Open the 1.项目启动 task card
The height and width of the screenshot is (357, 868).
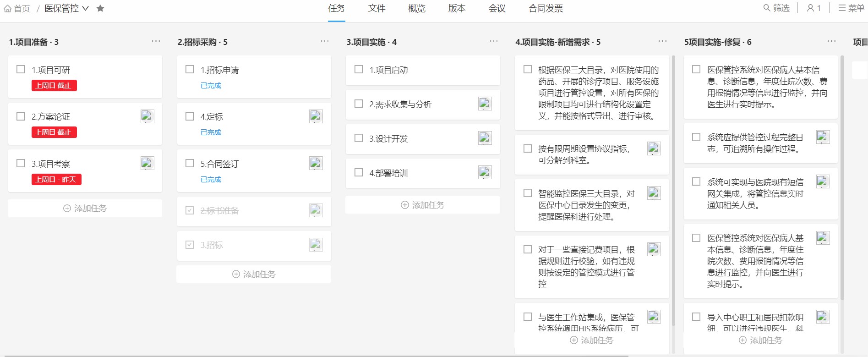[423, 70]
